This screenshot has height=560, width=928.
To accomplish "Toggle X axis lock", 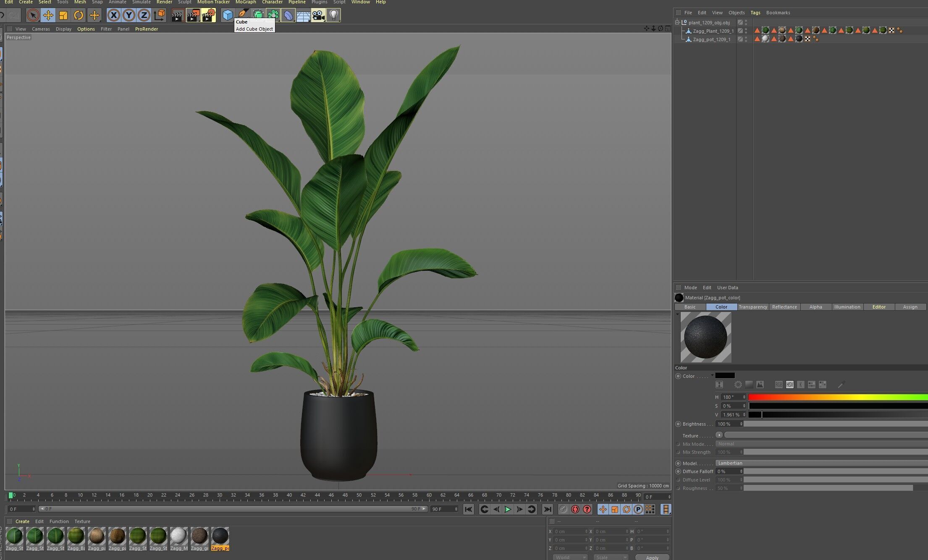I will (113, 16).
